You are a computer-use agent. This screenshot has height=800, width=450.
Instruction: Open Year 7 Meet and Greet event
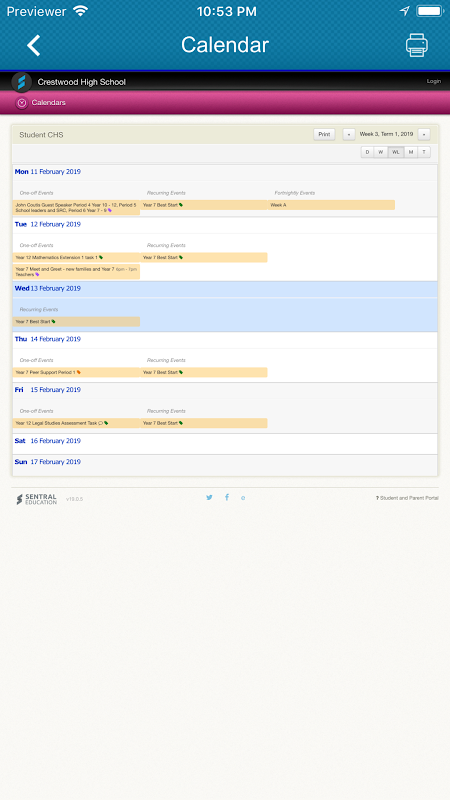(76, 272)
